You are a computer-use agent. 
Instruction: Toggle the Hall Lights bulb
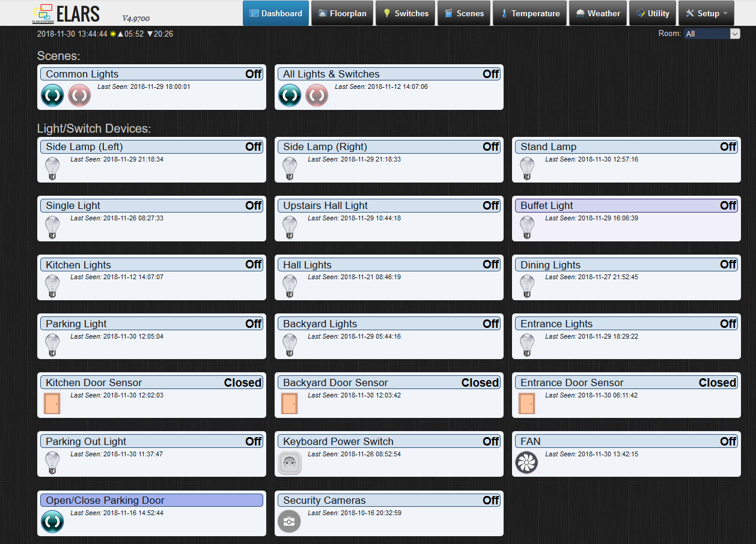(290, 286)
